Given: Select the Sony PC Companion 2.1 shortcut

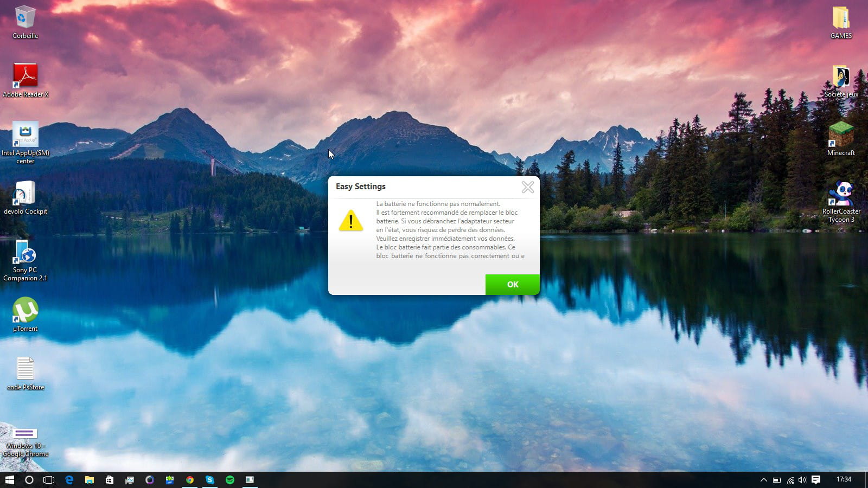Looking at the screenshot, I should click(x=25, y=261).
